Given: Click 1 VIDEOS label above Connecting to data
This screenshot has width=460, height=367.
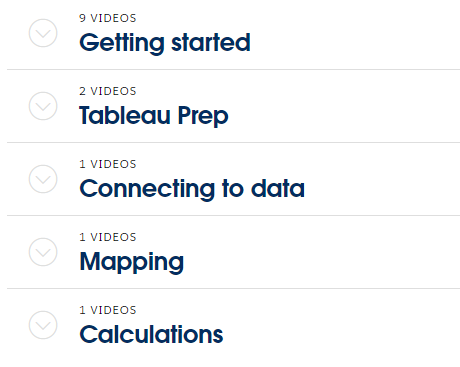Looking at the screenshot, I should pos(108,164).
